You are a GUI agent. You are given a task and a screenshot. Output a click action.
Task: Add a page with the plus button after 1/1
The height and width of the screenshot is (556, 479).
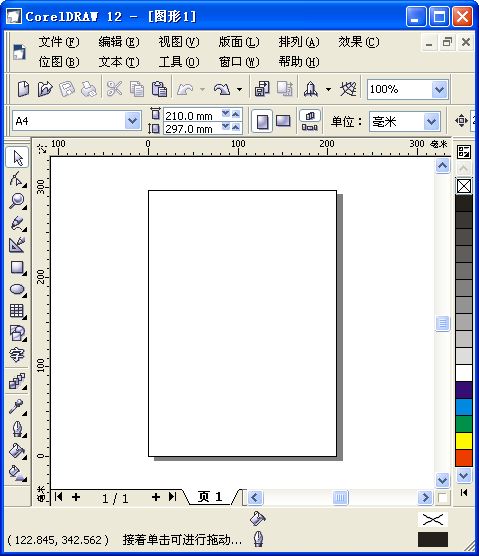(156, 497)
